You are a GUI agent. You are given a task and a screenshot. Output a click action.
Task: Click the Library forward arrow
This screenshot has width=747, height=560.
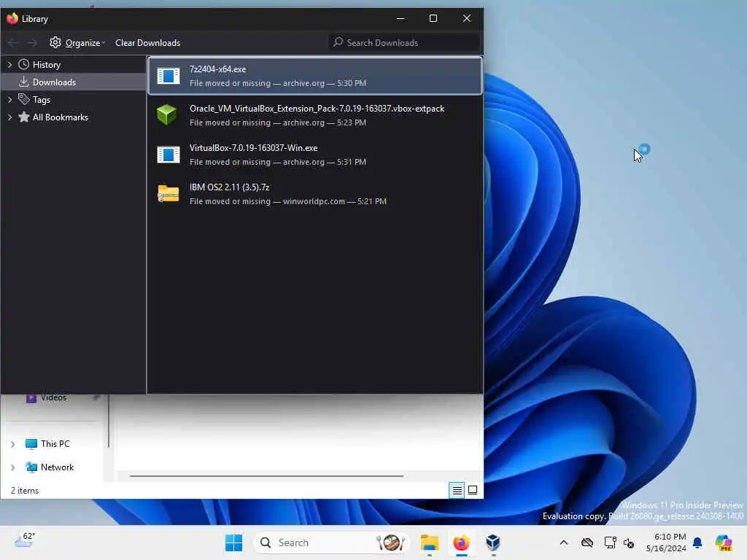click(x=32, y=43)
